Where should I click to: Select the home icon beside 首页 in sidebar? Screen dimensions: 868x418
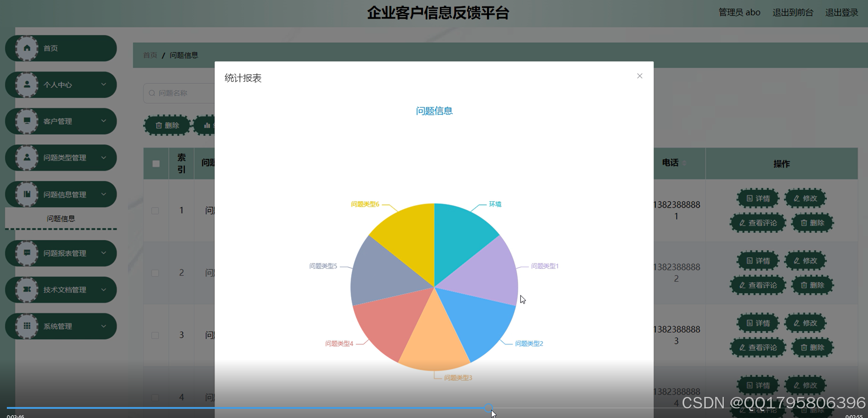click(27, 48)
